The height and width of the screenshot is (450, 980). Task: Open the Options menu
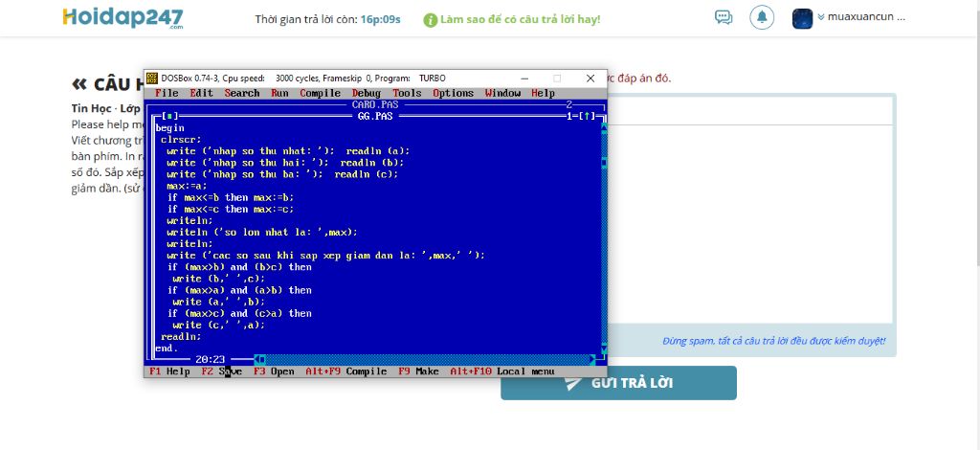[x=453, y=93]
